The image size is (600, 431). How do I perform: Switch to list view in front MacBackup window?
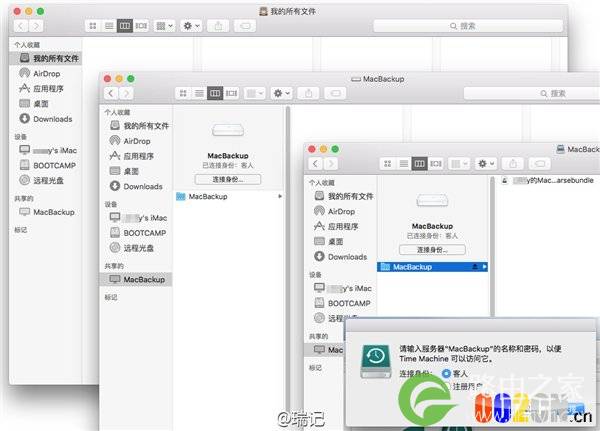(x=403, y=163)
